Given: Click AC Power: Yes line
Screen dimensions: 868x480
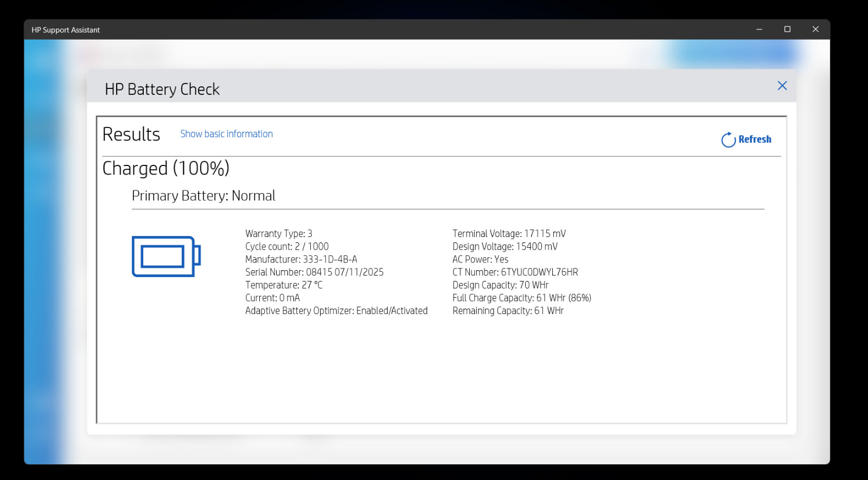Looking at the screenshot, I should pyautogui.click(x=480, y=259).
